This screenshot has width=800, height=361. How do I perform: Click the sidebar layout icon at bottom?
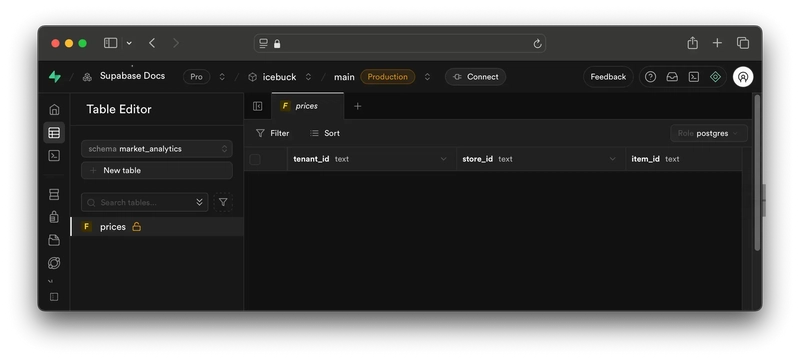[54, 297]
